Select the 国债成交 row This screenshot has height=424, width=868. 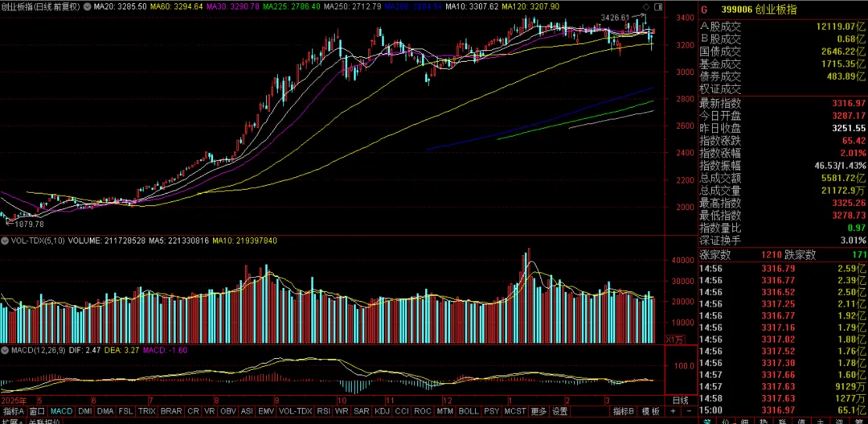click(783, 51)
